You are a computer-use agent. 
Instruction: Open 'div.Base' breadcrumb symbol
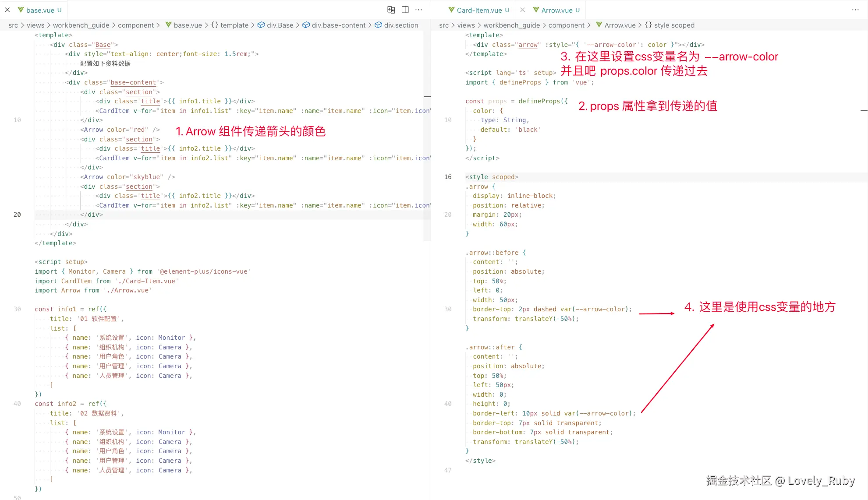pyautogui.click(x=280, y=25)
